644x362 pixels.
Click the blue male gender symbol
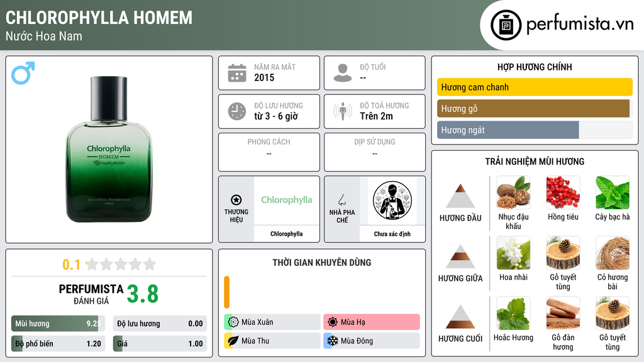click(23, 73)
